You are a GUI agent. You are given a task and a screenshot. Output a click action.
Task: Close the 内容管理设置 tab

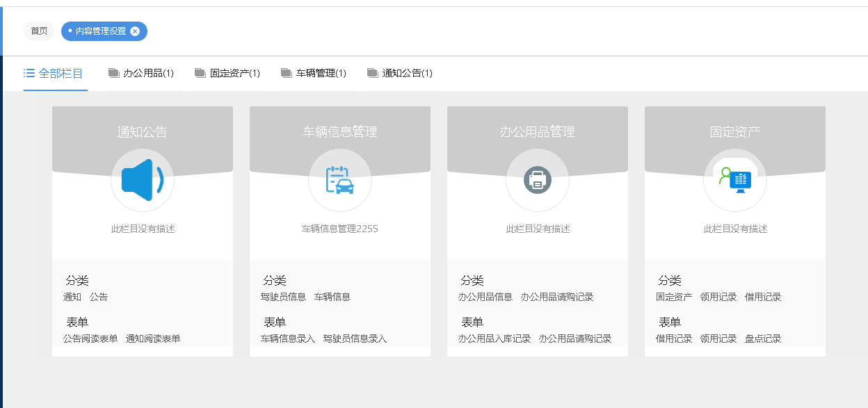coord(135,31)
